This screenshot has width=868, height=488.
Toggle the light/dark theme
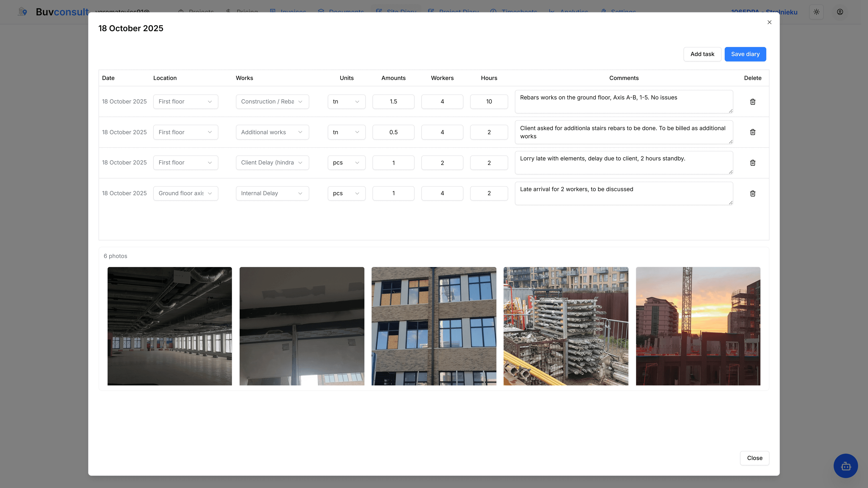[816, 12]
